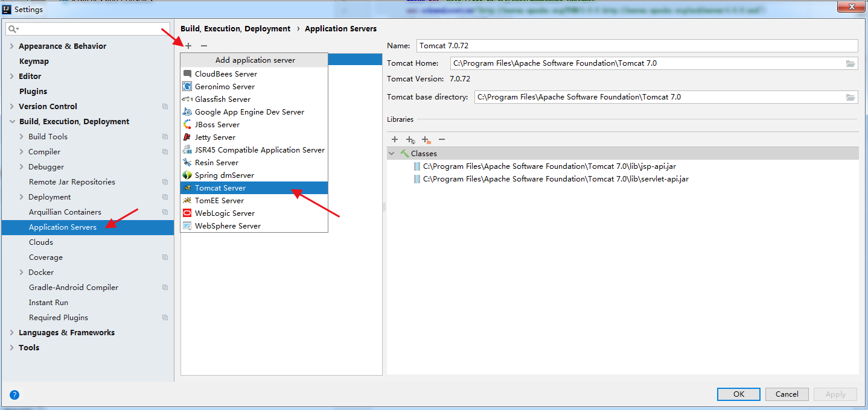Open Gradle-Android Compiler settings
The width and height of the screenshot is (868, 410).
point(74,287)
